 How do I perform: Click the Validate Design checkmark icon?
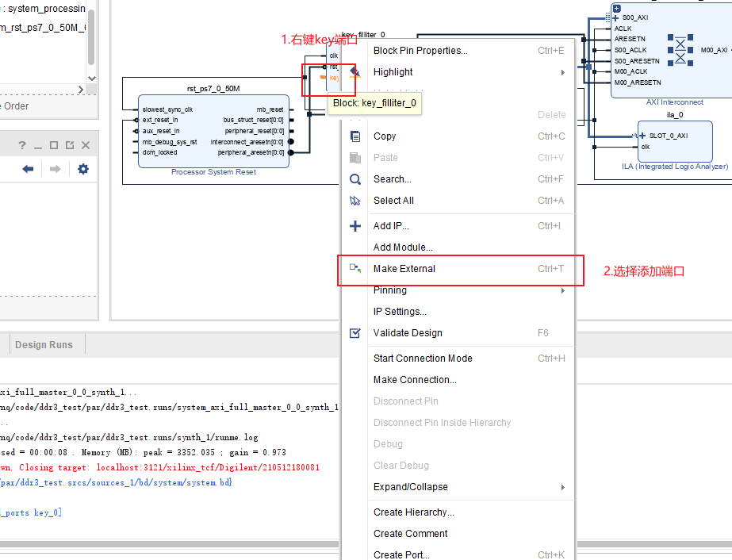click(x=355, y=333)
